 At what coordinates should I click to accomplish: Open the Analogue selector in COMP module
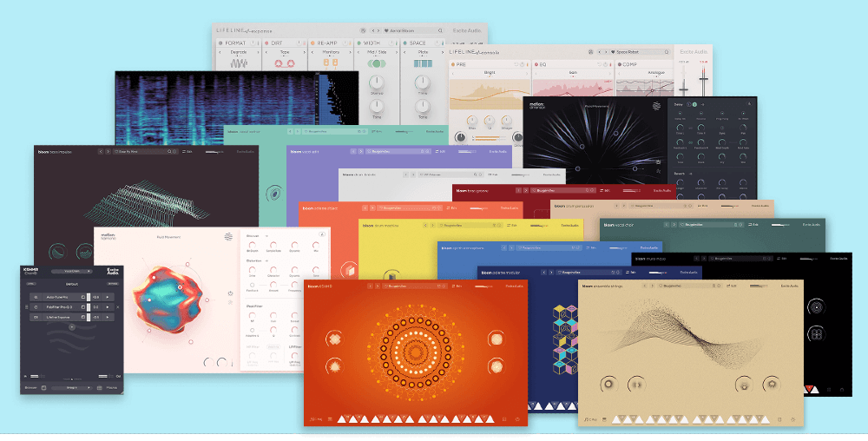click(655, 73)
